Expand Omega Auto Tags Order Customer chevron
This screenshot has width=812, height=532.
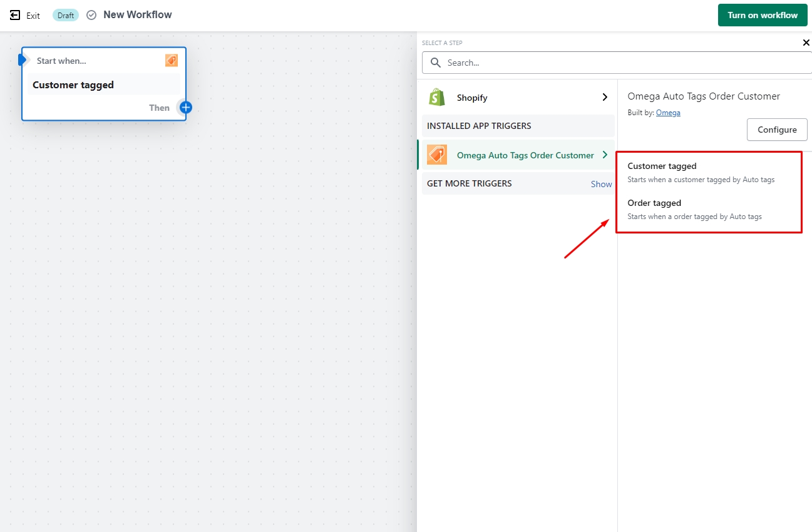pyautogui.click(x=604, y=155)
